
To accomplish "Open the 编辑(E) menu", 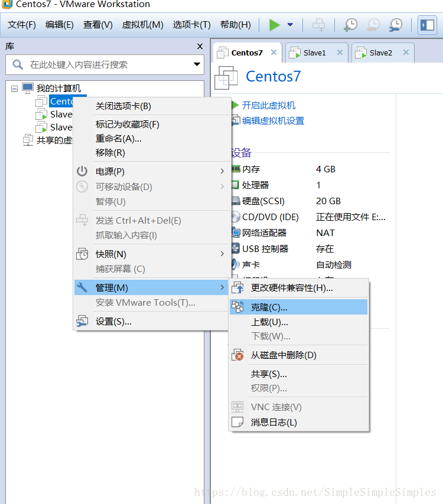I will pyautogui.click(x=59, y=25).
